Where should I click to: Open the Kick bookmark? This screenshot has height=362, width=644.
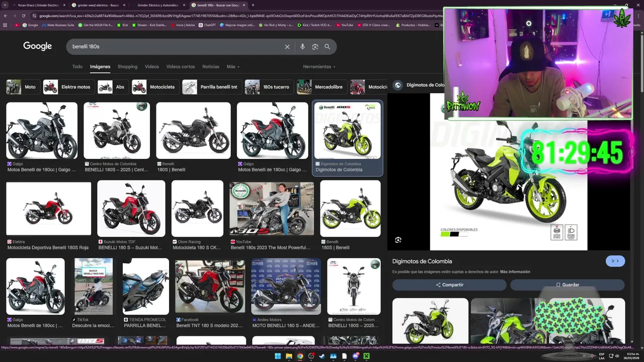(x=122, y=25)
